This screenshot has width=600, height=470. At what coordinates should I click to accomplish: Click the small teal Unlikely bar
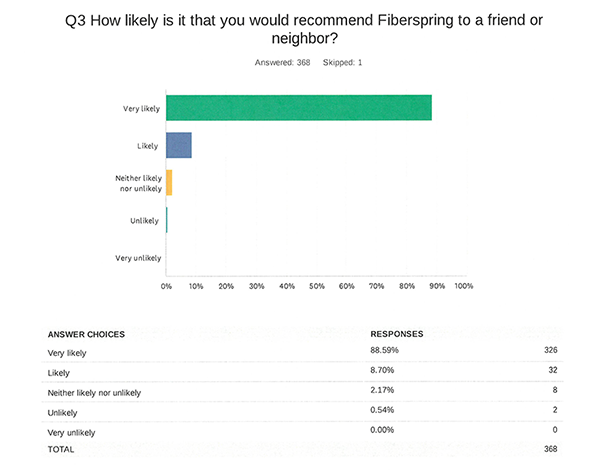pos(167,220)
